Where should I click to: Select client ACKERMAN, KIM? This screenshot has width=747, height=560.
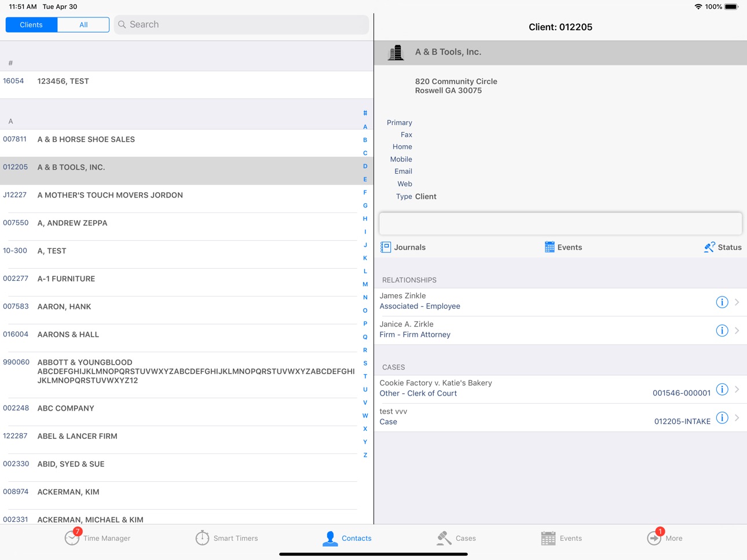[x=186, y=495]
